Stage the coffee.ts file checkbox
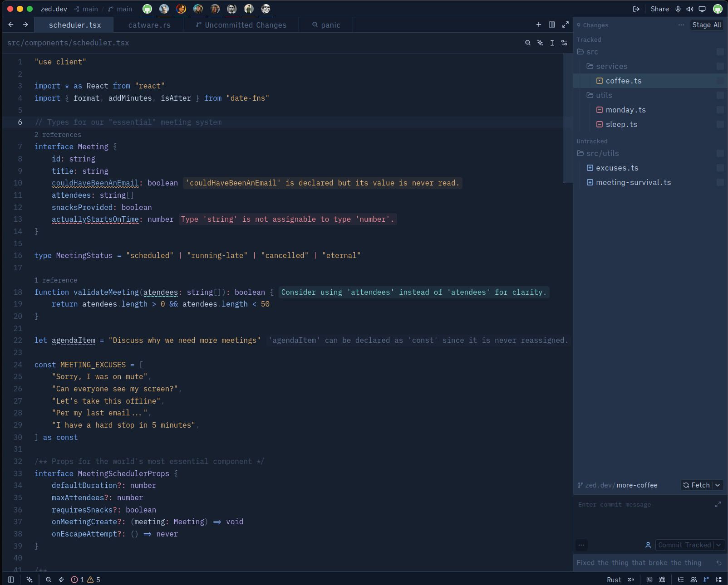The height and width of the screenshot is (585, 728). pyautogui.click(x=720, y=81)
